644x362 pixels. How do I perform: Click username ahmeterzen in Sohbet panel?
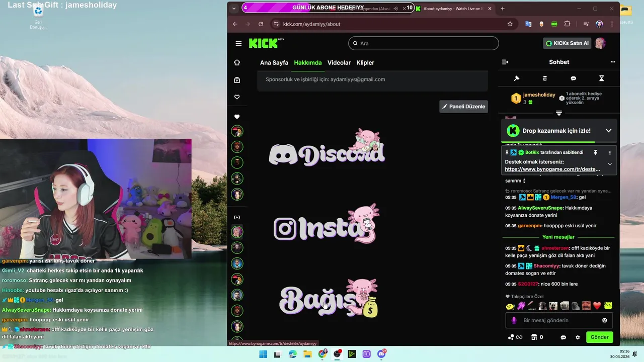[x=555, y=248]
